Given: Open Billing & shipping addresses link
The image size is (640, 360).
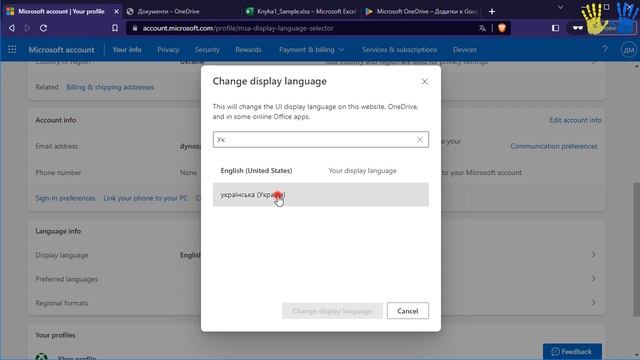Looking at the screenshot, I should (110, 87).
